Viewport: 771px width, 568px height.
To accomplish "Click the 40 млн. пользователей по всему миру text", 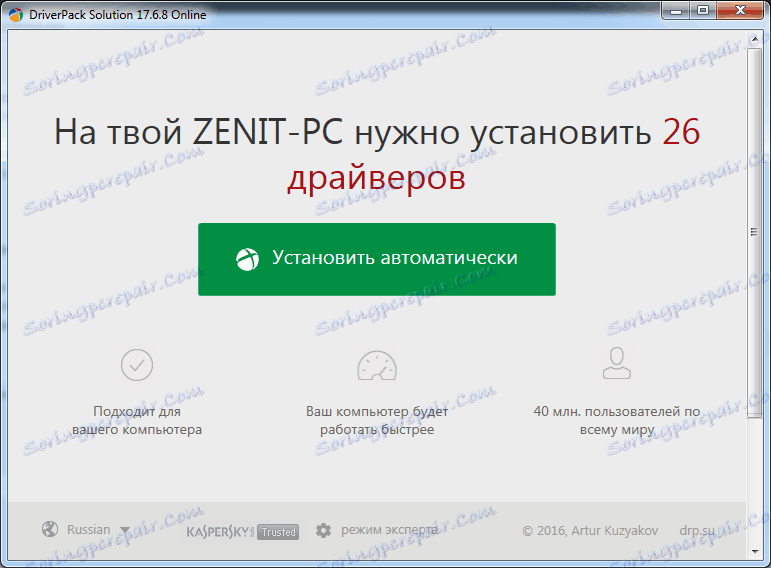I will click(617, 420).
